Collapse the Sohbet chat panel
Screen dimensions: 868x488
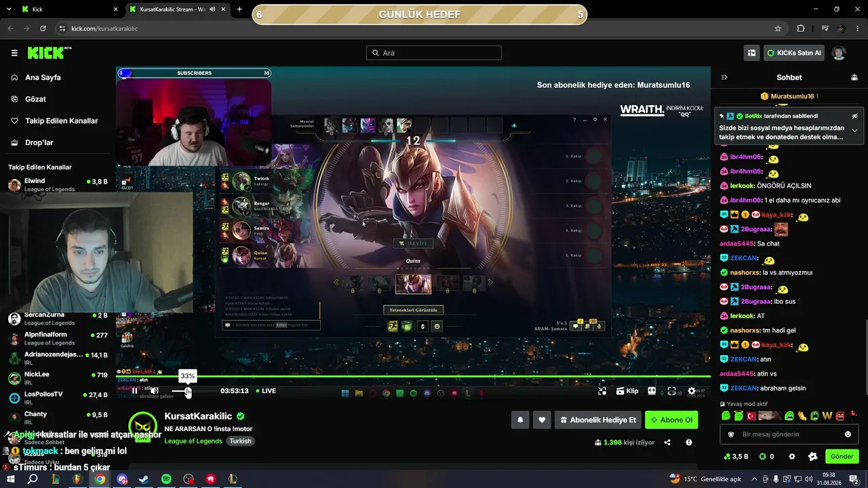[724, 77]
